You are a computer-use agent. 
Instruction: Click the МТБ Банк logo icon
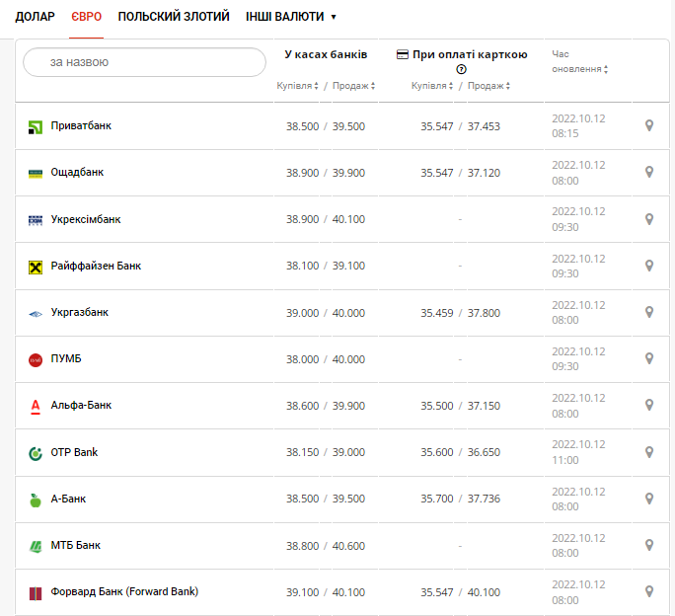[x=36, y=547]
